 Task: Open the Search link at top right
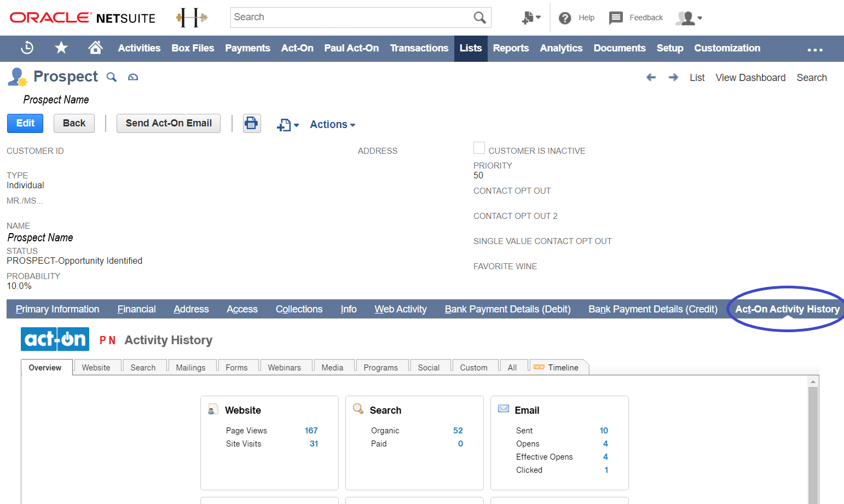pyautogui.click(x=812, y=78)
